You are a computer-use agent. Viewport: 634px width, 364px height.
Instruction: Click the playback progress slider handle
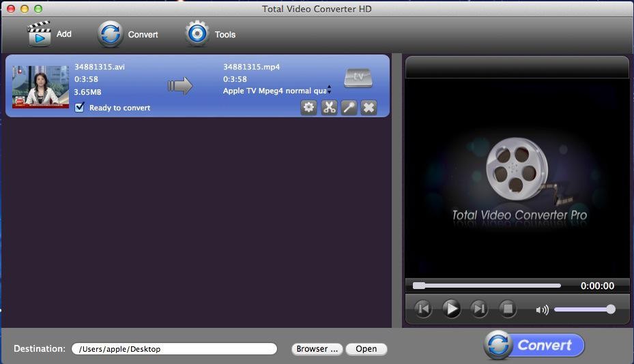point(419,286)
